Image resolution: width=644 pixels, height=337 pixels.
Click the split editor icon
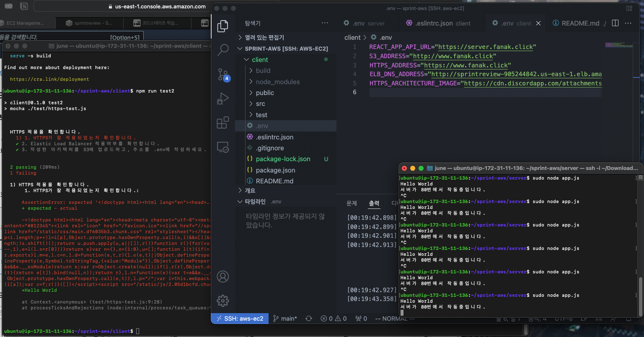coord(616,23)
